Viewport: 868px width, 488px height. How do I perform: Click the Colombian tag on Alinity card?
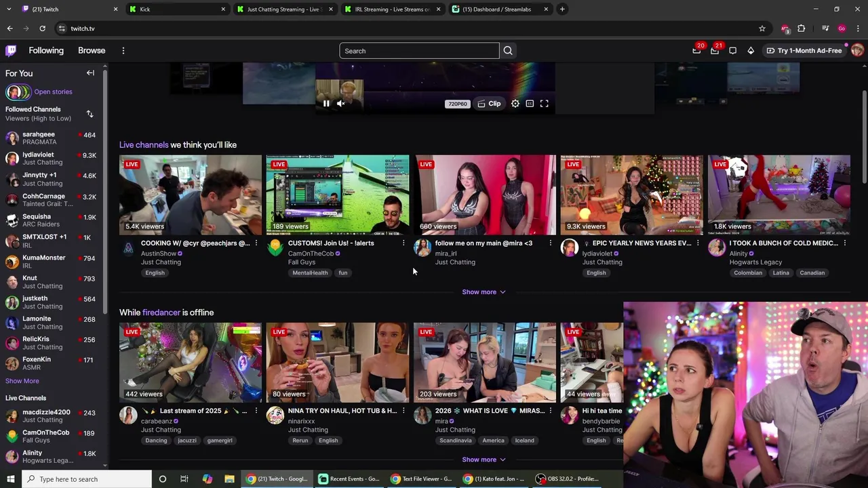click(748, 273)
